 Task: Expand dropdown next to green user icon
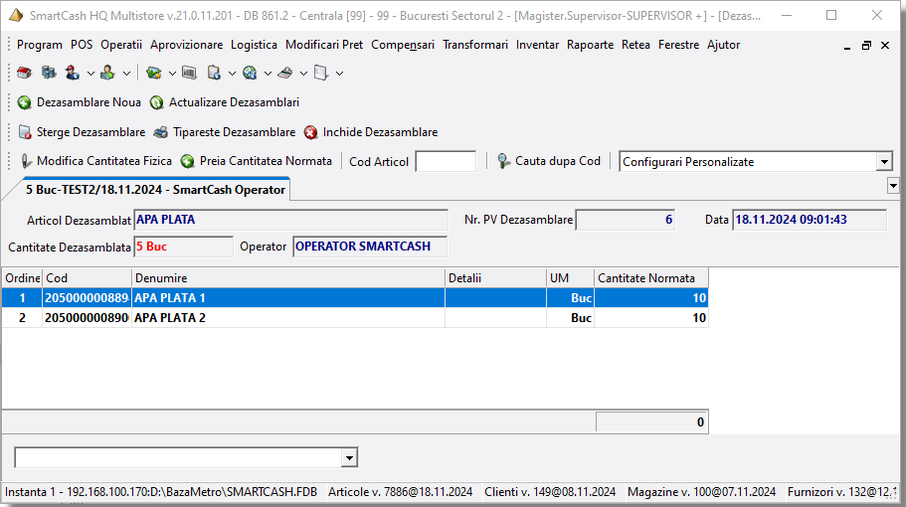(x=127, y=73)
